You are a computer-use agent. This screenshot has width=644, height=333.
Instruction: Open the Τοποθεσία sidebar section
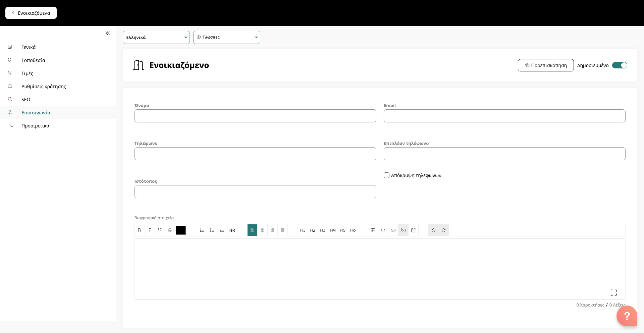pos(33,60)
